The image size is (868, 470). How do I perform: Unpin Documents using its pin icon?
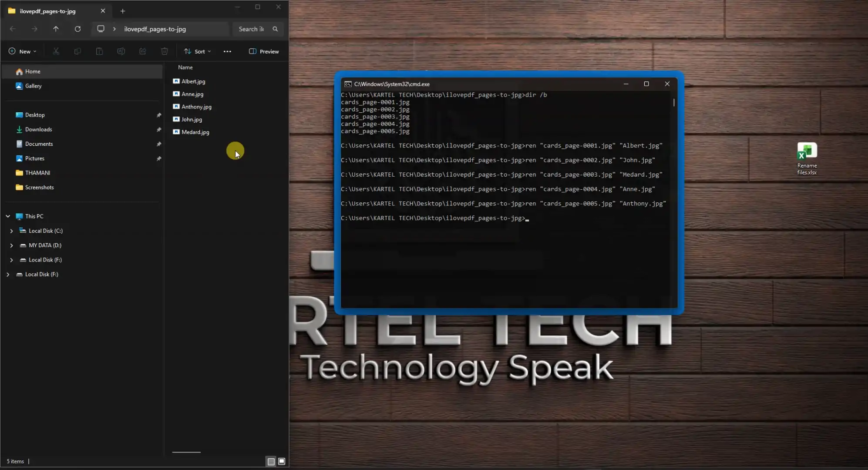coord(159,144)
